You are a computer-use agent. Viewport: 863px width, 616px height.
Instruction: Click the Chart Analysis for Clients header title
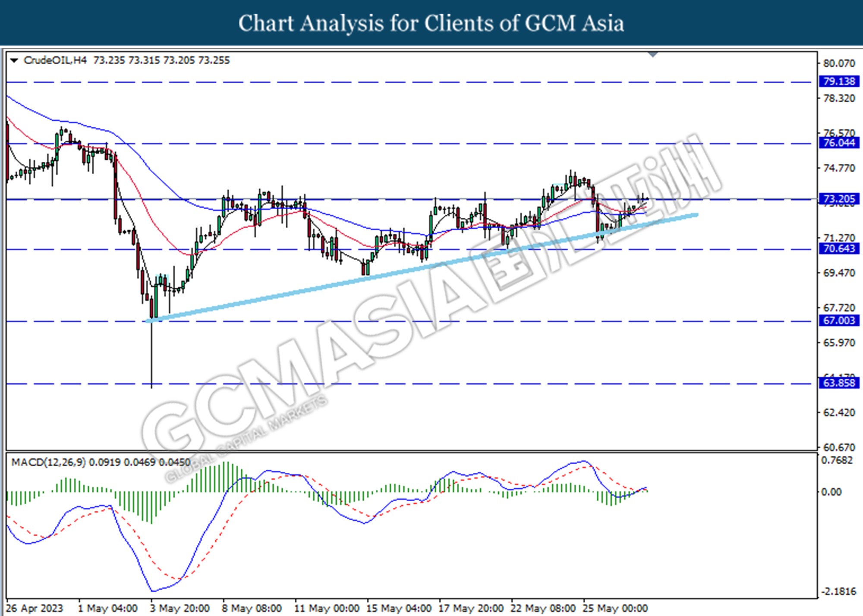click(431, 23)
